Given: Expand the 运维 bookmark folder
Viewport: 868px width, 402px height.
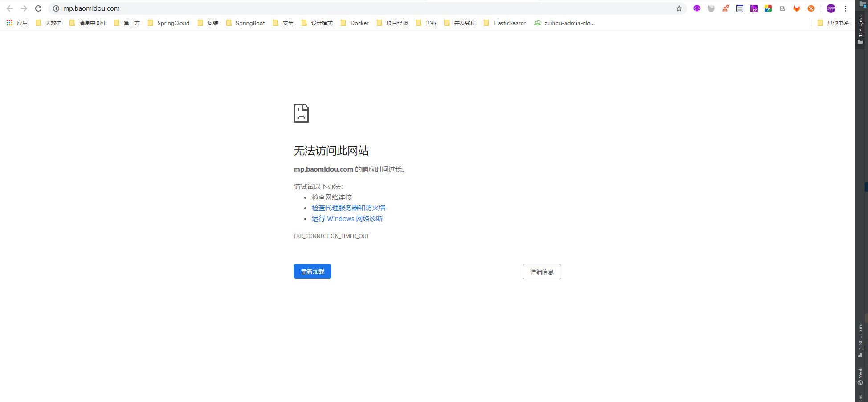Looking at the screenshot, I should click(x=208, y=23).
